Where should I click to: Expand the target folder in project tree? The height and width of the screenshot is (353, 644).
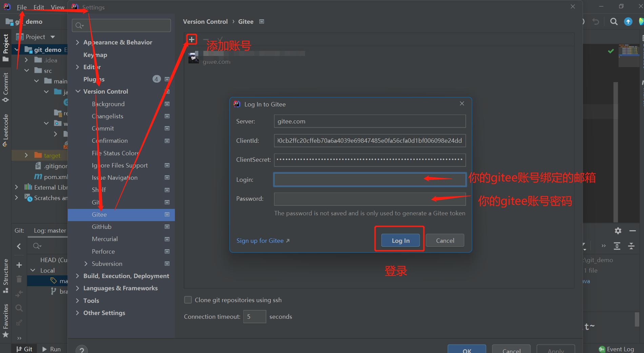coord(26,155)
